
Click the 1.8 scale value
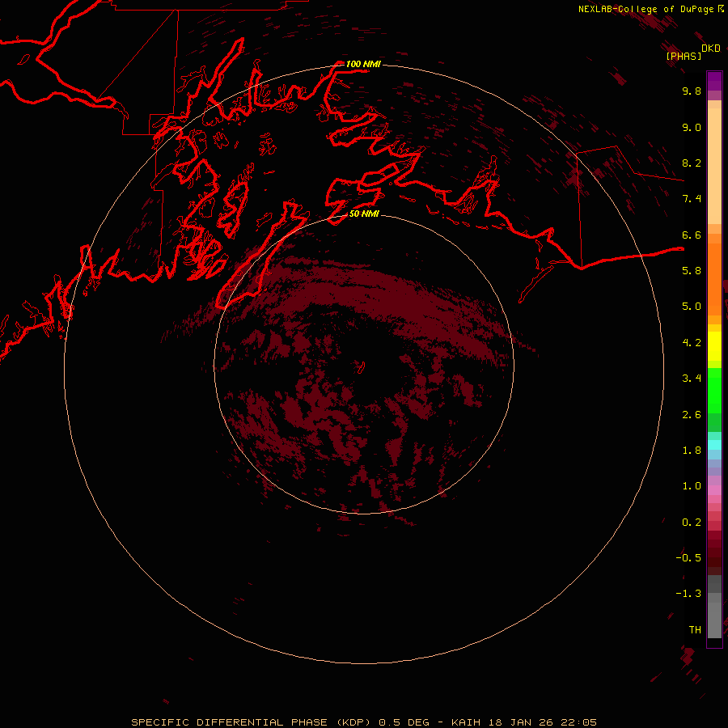tap(692, 451)
